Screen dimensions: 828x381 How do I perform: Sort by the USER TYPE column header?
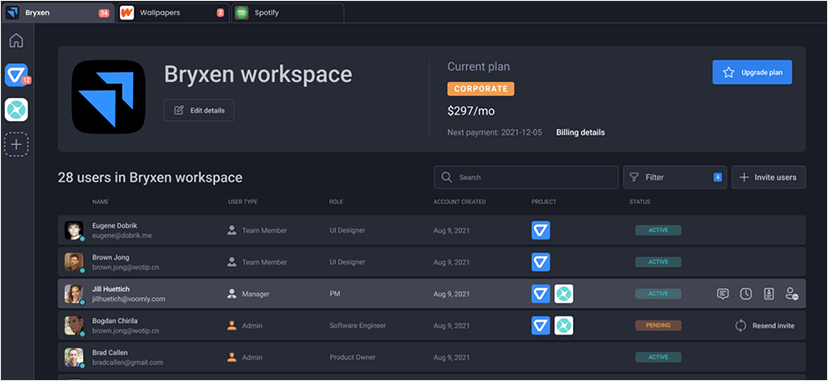(x=243, y=202)
